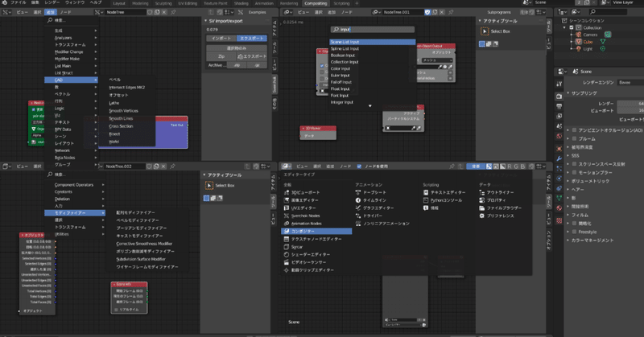Collapse the Collection tree in outliner
Viewport: 644px width, 337px height.
pyautogui.click(x=565, y=27)
